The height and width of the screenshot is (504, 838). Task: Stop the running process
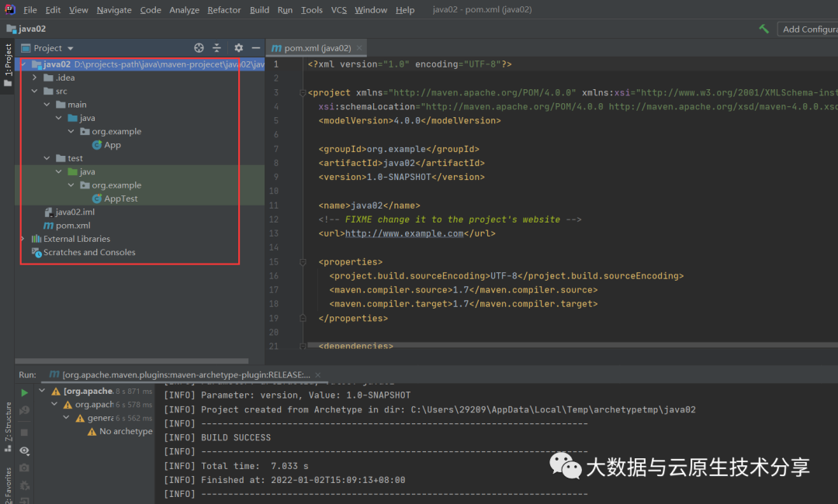tap(25, 432)
